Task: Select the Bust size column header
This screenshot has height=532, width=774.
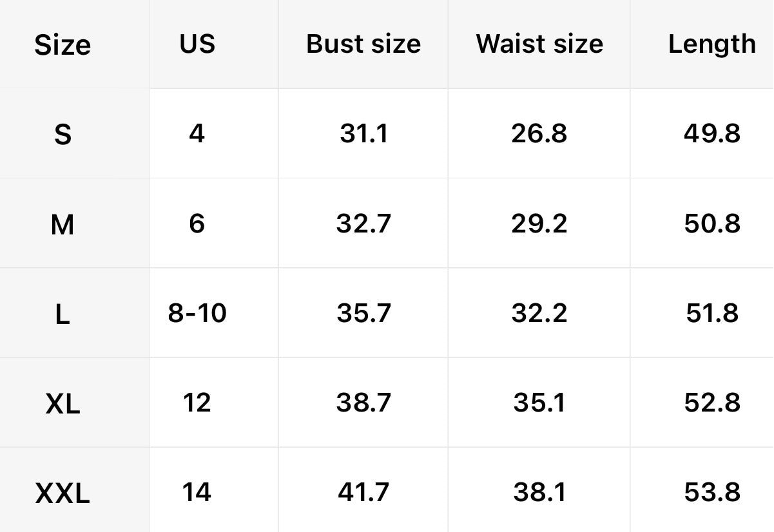Action: click(363, 44)
